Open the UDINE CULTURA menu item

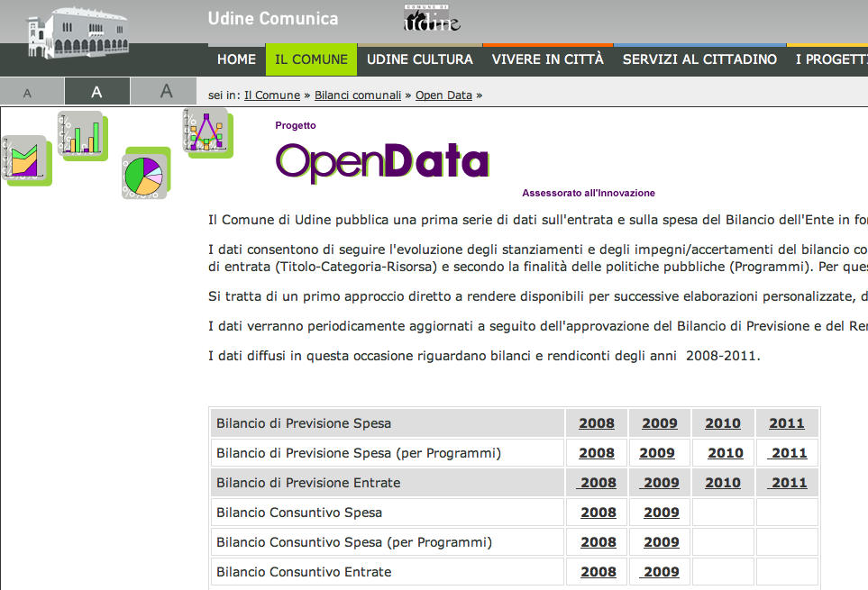pos(420,59)
